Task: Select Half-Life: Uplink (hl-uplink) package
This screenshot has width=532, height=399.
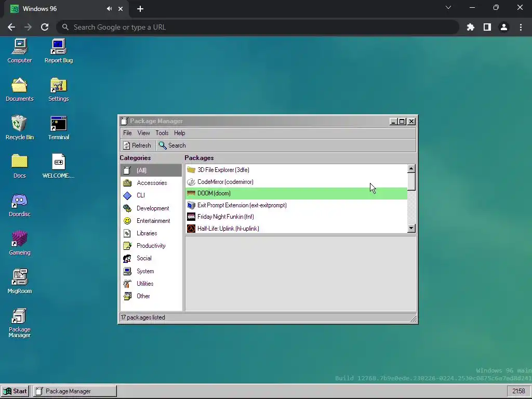Action: pos(296,229)
